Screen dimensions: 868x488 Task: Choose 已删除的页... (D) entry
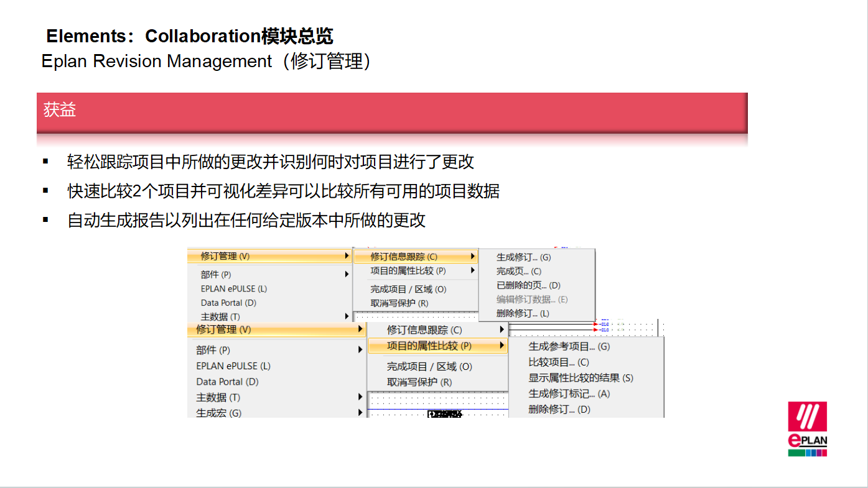tap(528, 285)
